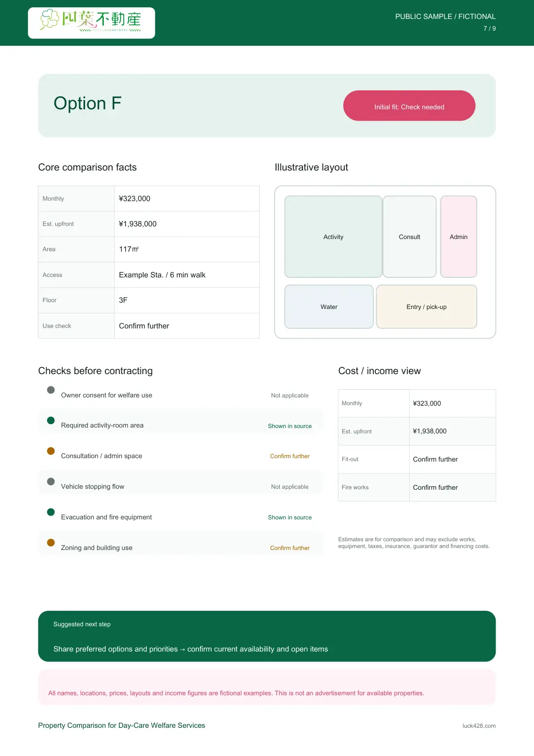Click ¥323,000 in Core comparison facts
534x756 pixels.
point(134,198)
